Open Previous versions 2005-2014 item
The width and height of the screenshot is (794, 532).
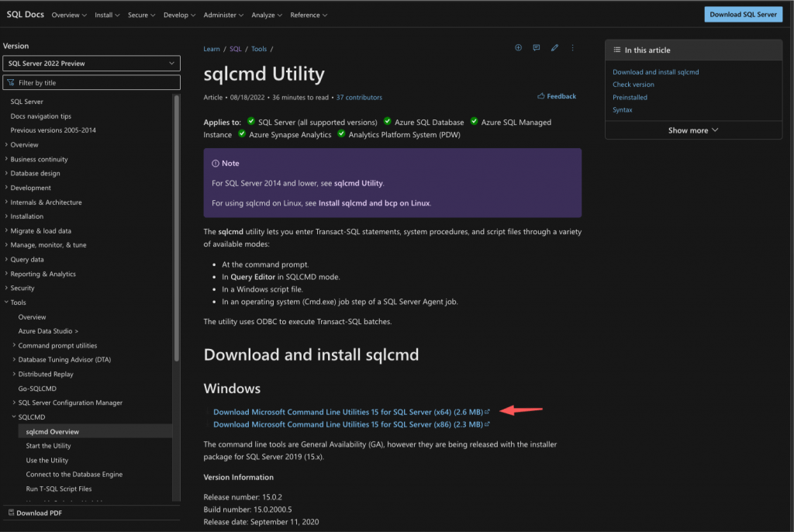(x=54, y=130)
